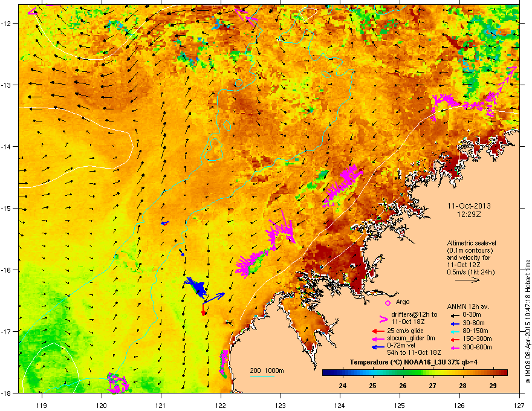Click the Temperature (°C) NOAA16_L3U title
Image resolution: width=532 pixels, height=411 pixels.
[414, 362]
